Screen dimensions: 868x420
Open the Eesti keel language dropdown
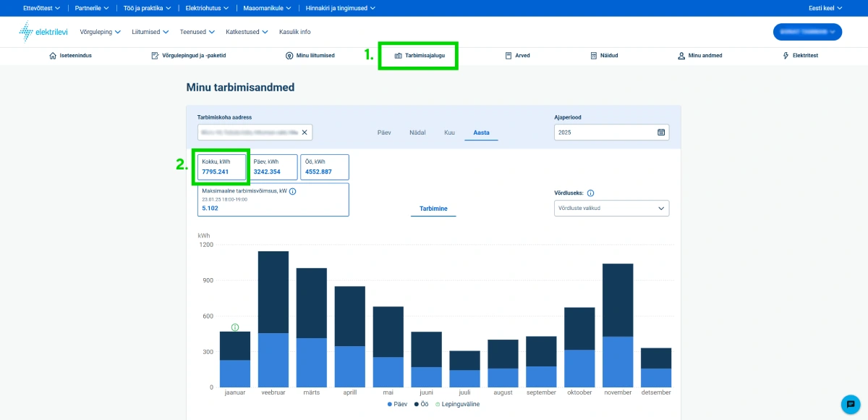click(x=824, y=8)
